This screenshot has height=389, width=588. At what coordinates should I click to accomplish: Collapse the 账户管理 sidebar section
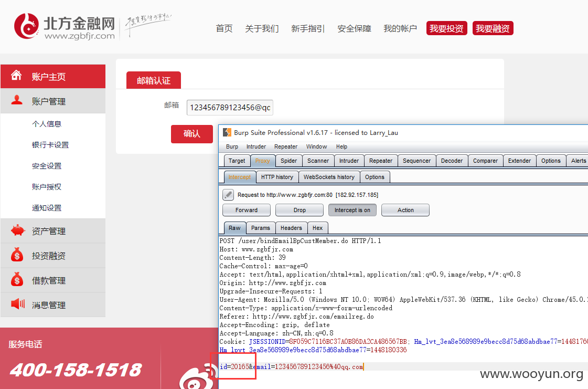(x=53, y=101)
